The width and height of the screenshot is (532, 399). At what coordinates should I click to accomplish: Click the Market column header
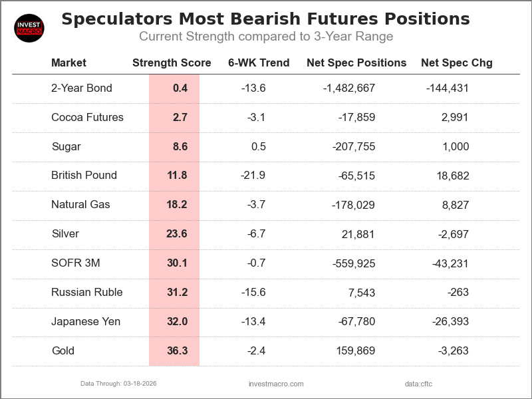pyautogui.click(x=68, y=63)
